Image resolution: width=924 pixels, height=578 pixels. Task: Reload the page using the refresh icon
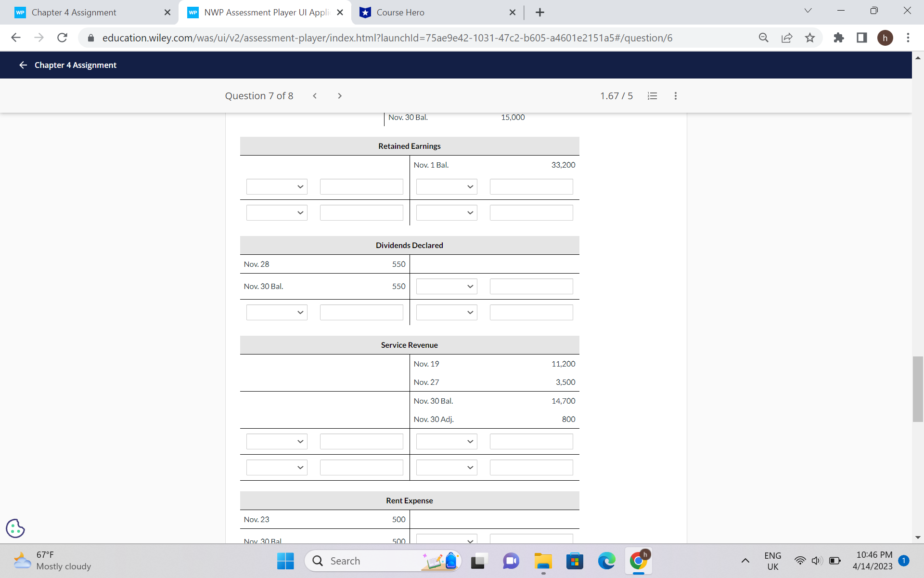[62, 38]
